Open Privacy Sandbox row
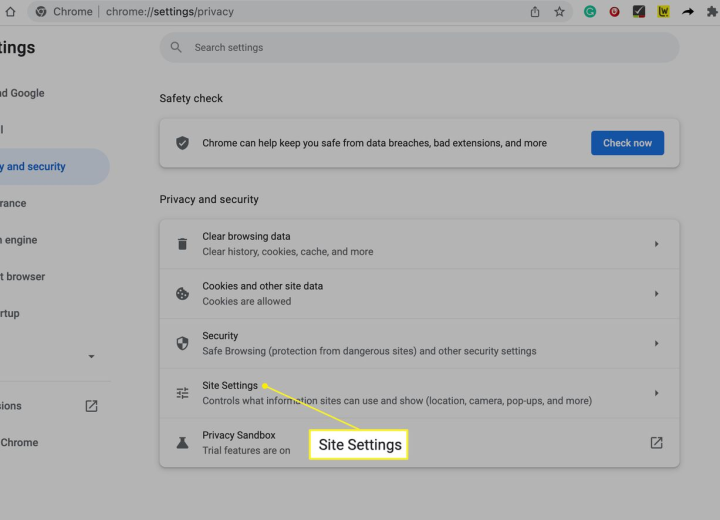The height and width of the screenshot is (520, 720). [x=419, y=442]
